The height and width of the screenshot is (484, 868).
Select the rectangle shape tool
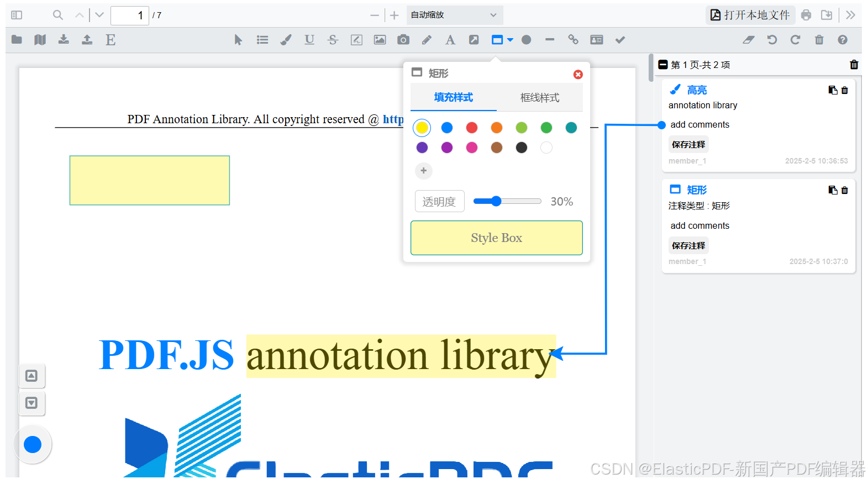tap(497, 40)
